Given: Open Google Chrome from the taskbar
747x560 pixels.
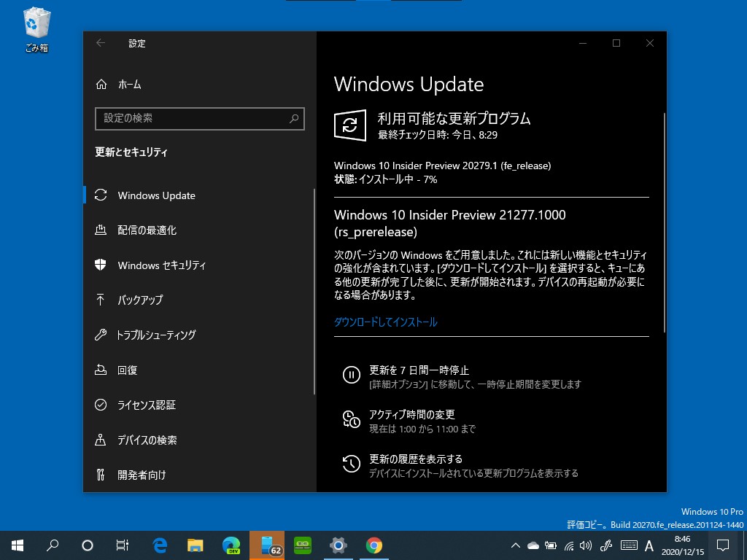Looking at the screenshot, I should pos(373,545).
